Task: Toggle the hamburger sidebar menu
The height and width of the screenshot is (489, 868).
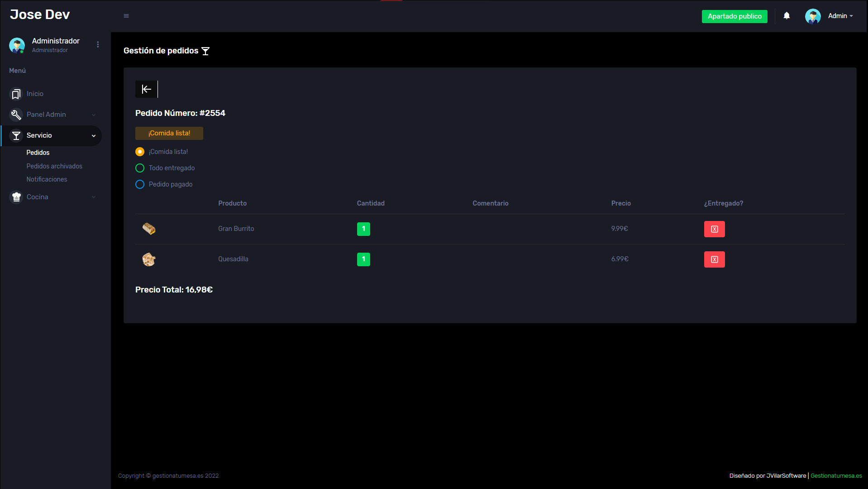Action: coord(126,16)
